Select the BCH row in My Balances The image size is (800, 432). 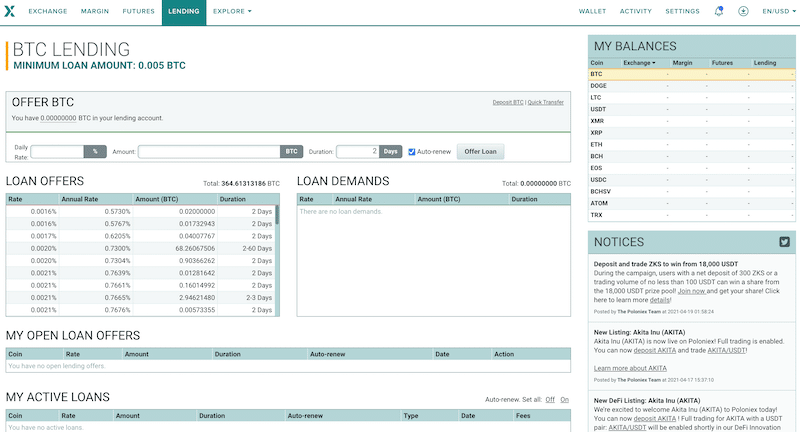coord(691,157)
